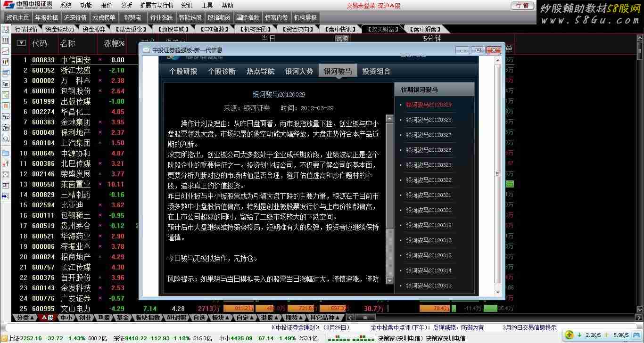Open the line chart icon in left sidebar
This screenshot has width=644, height=343.
click(x=6, y=51)
